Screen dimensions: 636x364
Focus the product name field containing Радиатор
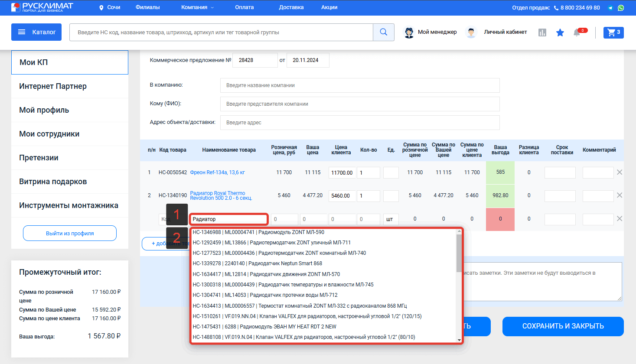228,219
